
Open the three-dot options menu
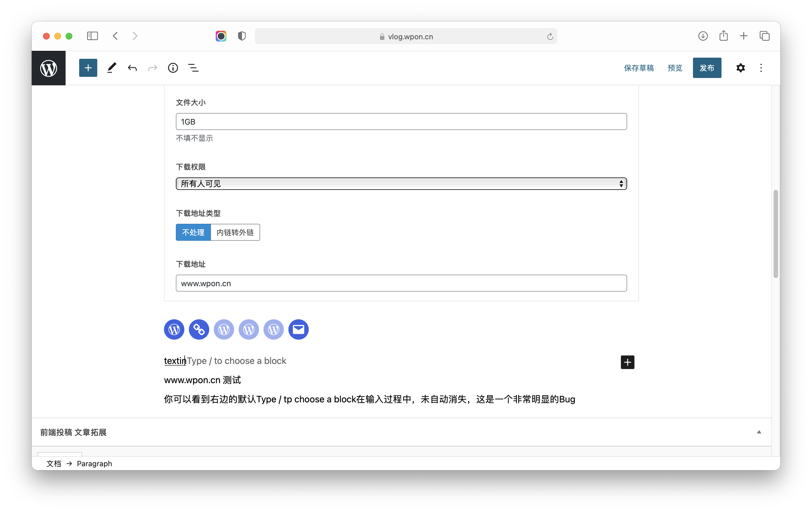tap(761, 68)
